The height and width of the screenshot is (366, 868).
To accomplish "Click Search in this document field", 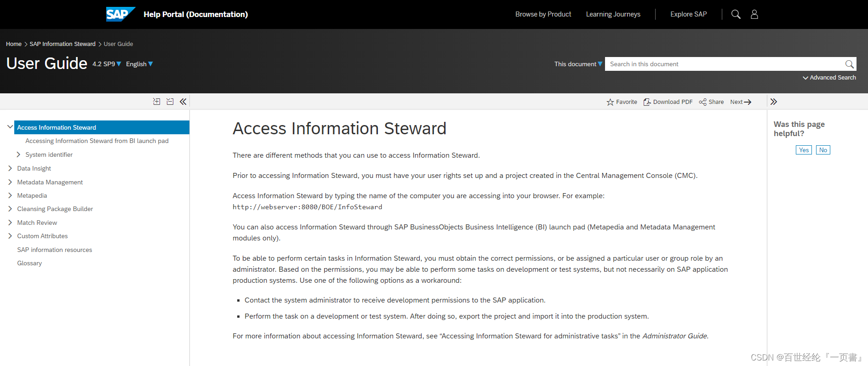I will point(725,64).
